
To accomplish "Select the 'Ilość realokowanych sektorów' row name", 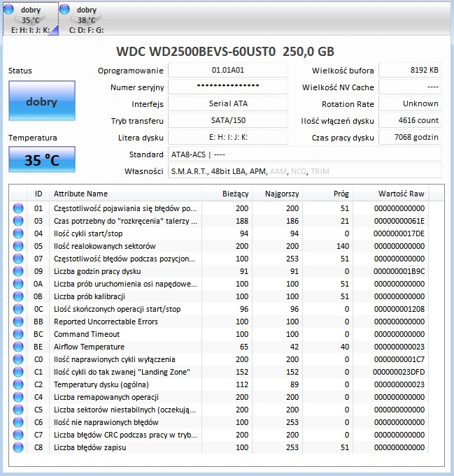I will (x=105, y=246).
